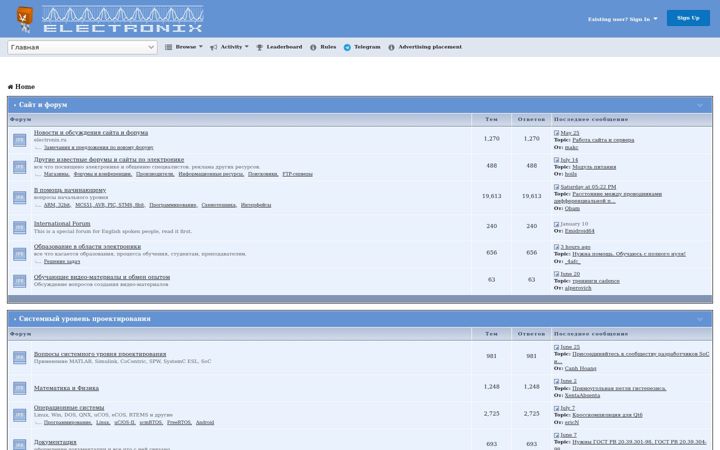Viewport: 720px width, 450px height.
Task: Click the last-post icon next to 3 hours ago
Action: tap(557, 247)
